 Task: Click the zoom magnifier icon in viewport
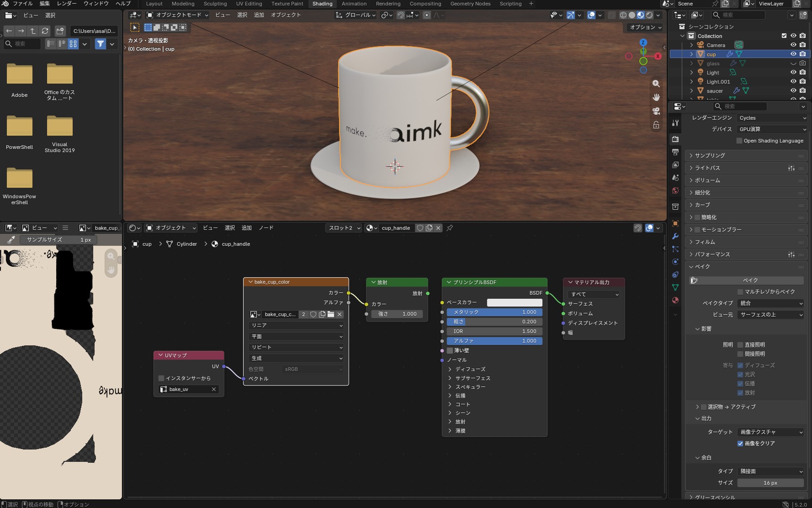point(656,84)
